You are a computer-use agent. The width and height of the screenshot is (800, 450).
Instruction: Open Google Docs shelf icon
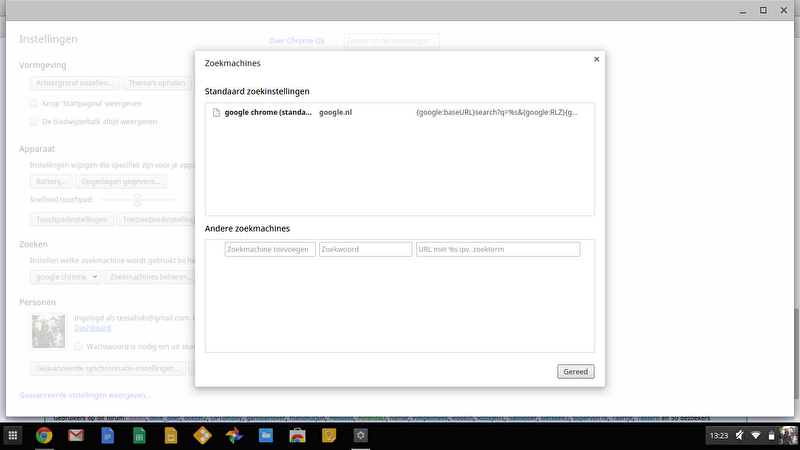coord(107,435)
